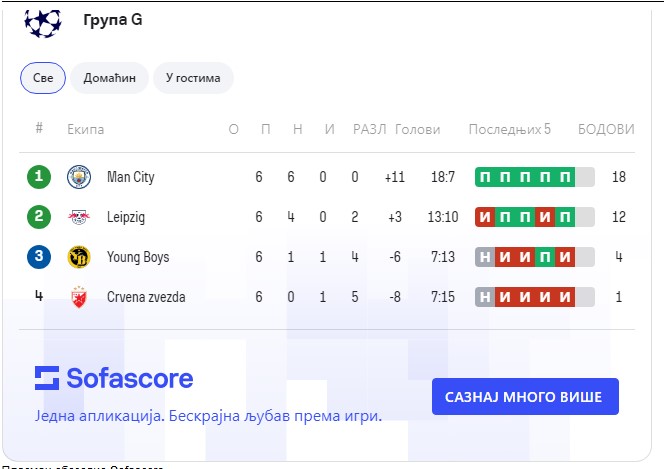Click the Young Boys club crest
664x469 pixels.
point(78,257)
